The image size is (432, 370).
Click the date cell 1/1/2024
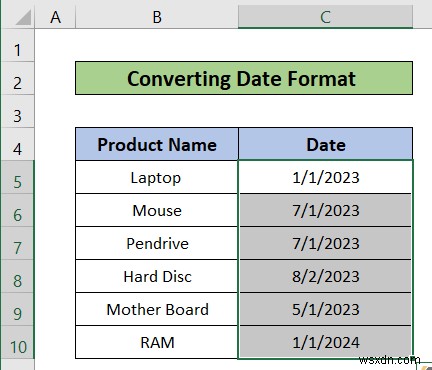tap(326, 342)
